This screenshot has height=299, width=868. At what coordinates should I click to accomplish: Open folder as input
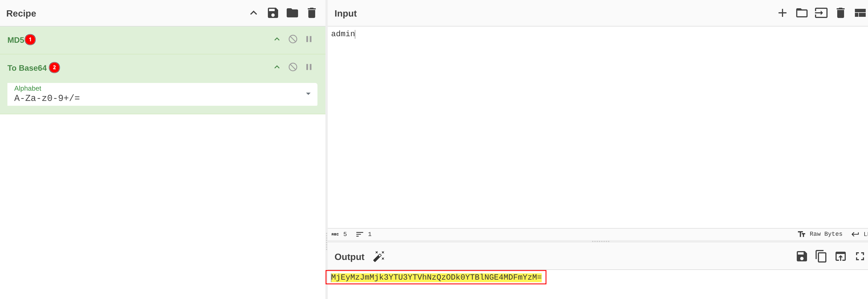click(801, 13)
